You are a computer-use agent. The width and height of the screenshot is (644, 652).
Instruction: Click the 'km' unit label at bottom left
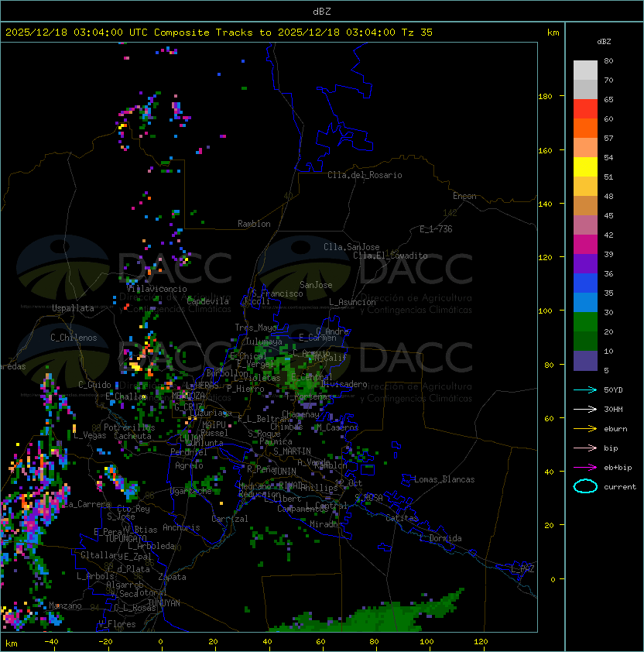pyautogui.click(x=12, y=643)
